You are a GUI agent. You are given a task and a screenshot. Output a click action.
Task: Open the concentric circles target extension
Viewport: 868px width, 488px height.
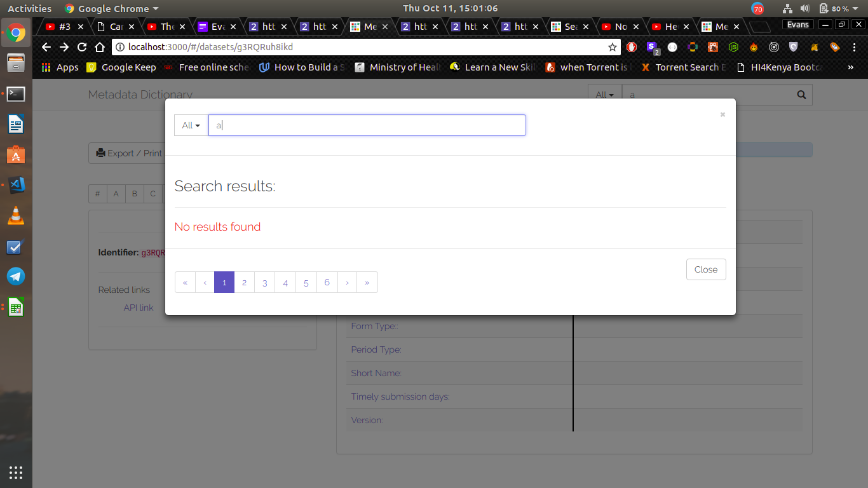pyautogui.click(x=774, y=47)
